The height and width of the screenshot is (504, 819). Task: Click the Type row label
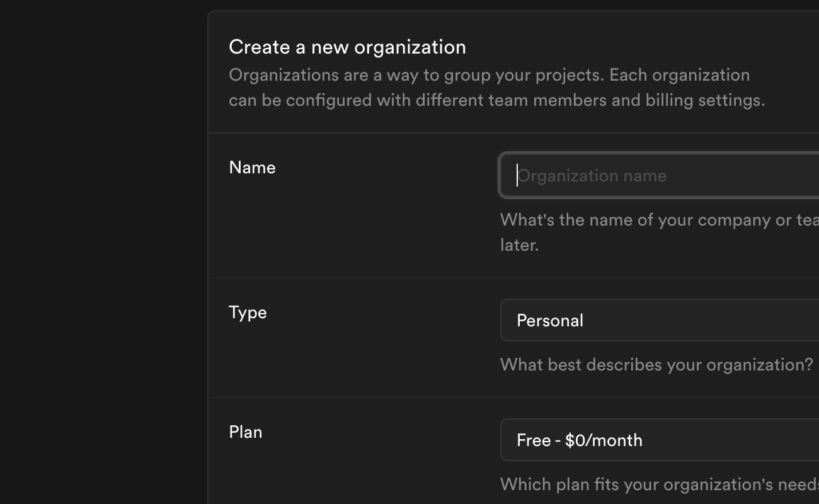pos(247,312)
